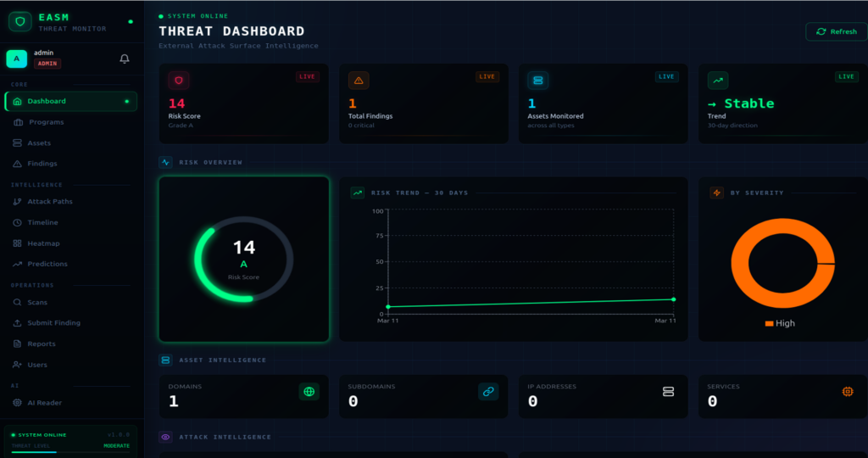Click the IP Addresses server icon
This screenshot has height=458, width=868.
tap(668, 391)
